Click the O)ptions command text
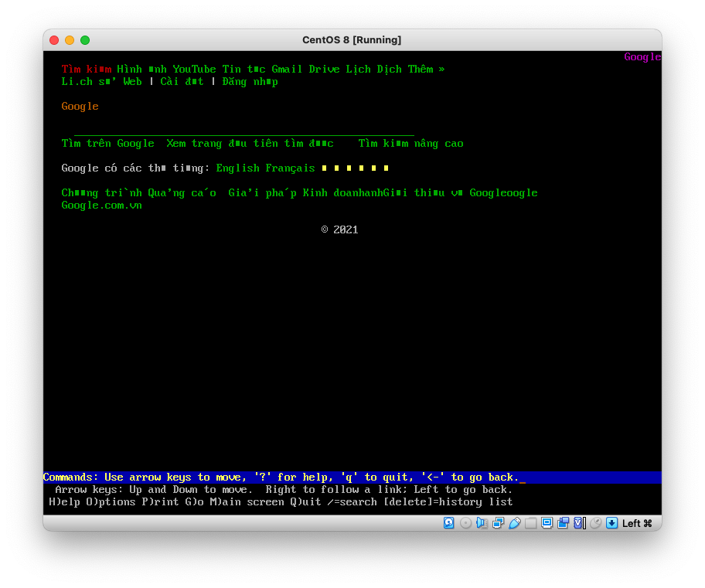 click(111, 502)
